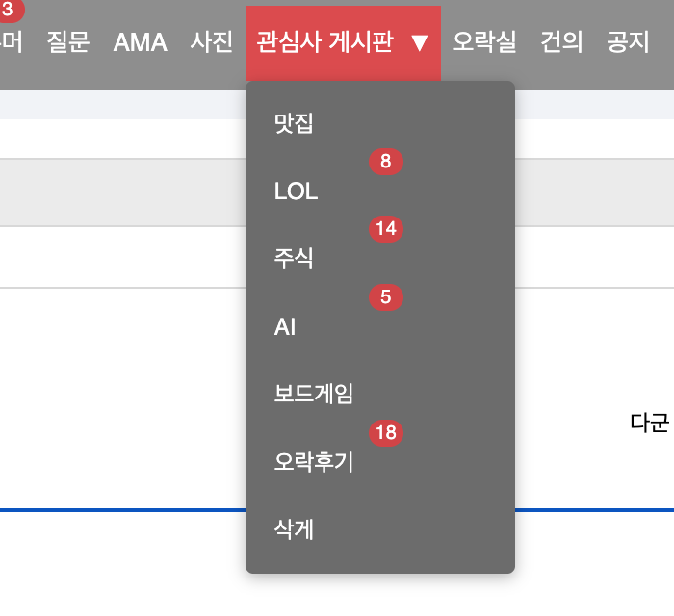Click the red badge showing 14
Screen dimensions: 674x616
[x=385, y=229]
